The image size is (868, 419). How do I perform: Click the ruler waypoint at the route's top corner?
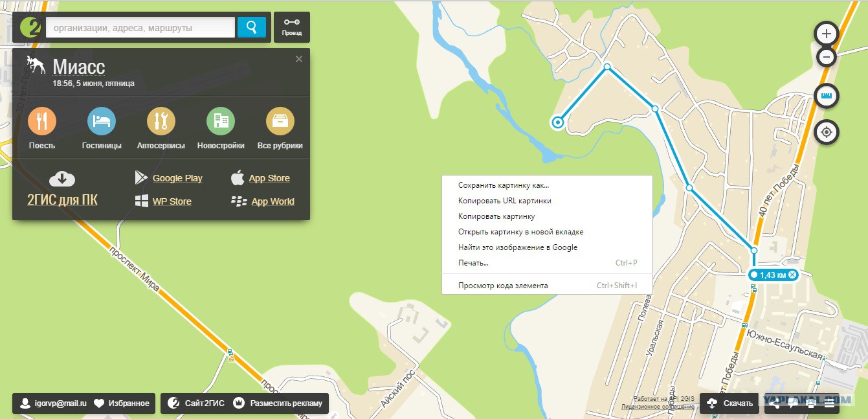pos(607,67)
